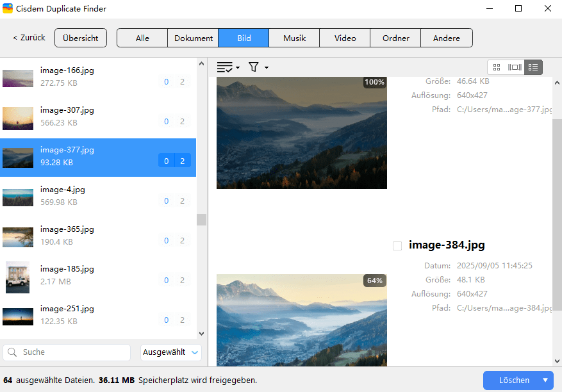Click the left file list scrollbar thumb
The image size is (562, 392).
201,220
